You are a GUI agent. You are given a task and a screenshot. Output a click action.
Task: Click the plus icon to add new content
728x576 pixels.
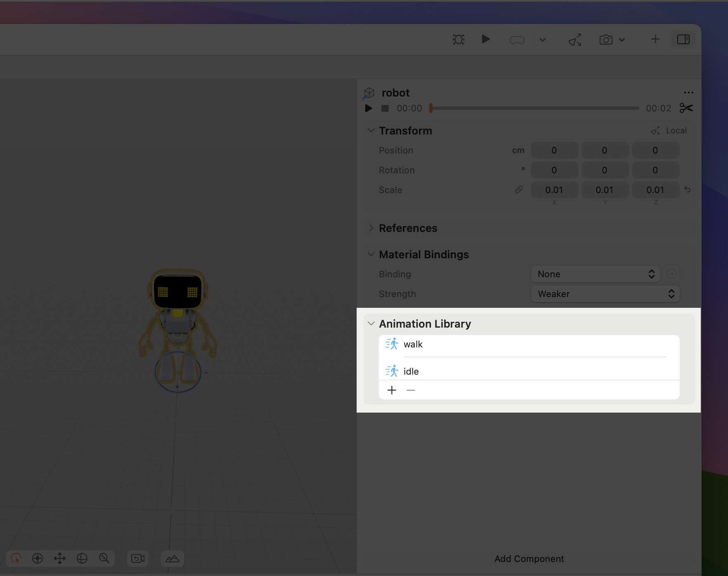pyautogui.click(x=655, y=39)
